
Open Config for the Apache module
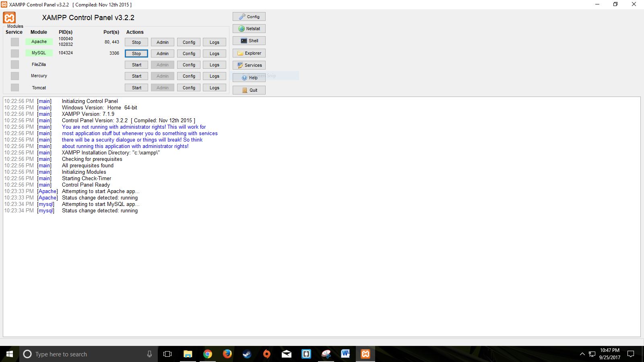(189, 42)
